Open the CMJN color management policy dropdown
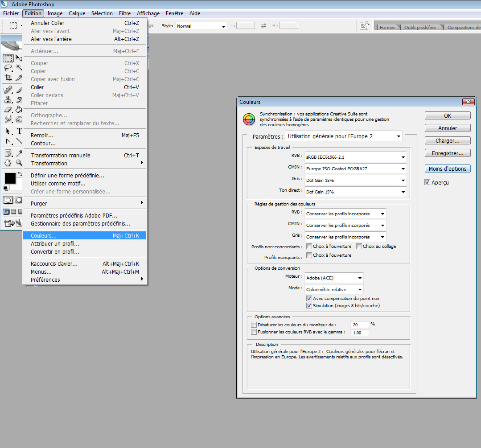This screenshot has height=448, width=481. point(345,226)
